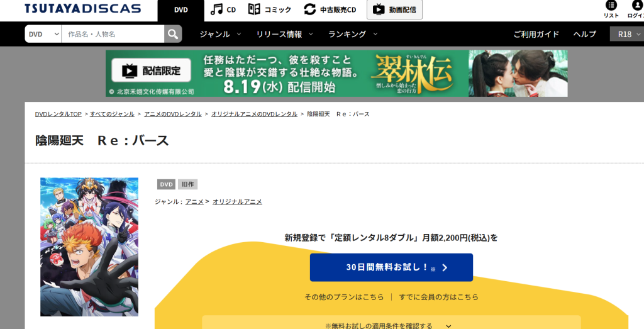Click the 配信限定 badge in banner
Image resolution: width=644 pixels, height=329 pixels.
click(x=151, y=70)
